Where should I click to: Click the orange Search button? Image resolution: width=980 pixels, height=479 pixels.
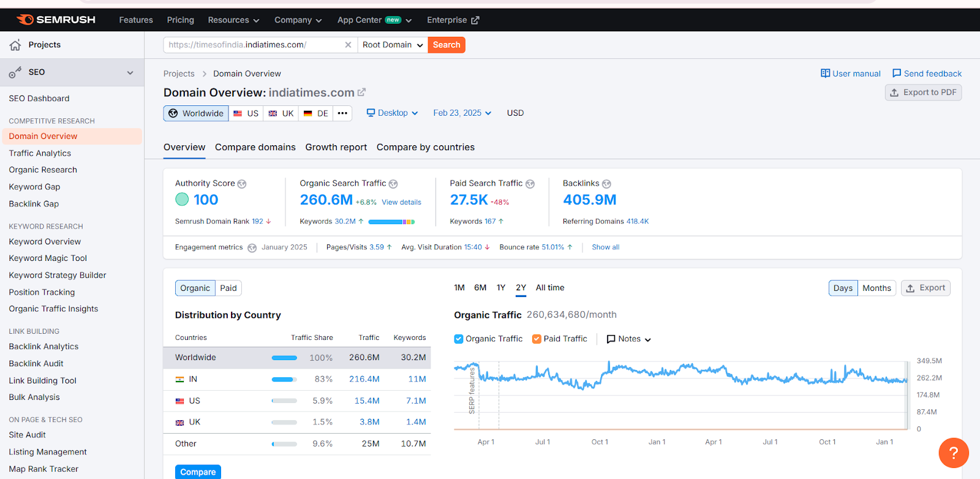click(447, 45)
